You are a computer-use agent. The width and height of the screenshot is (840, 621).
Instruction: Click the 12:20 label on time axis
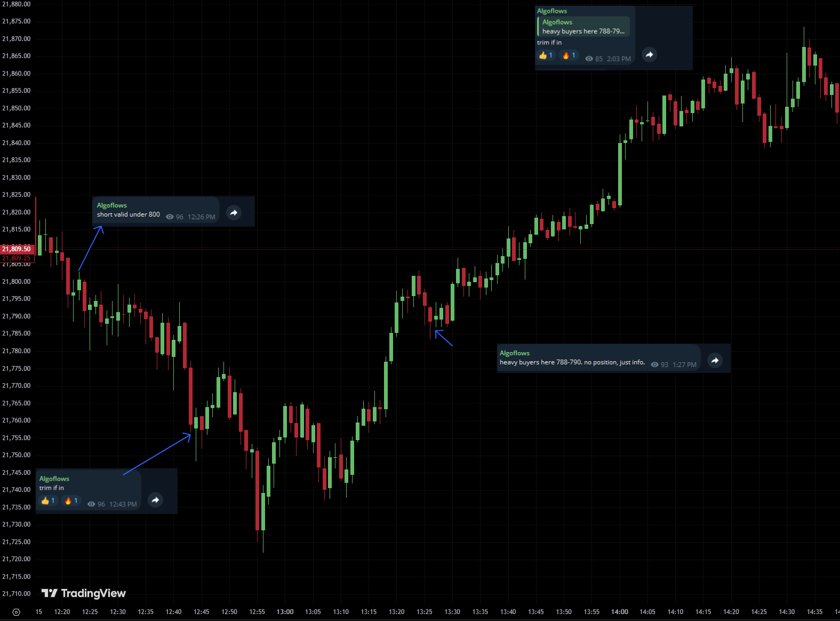tap(62, 612)
